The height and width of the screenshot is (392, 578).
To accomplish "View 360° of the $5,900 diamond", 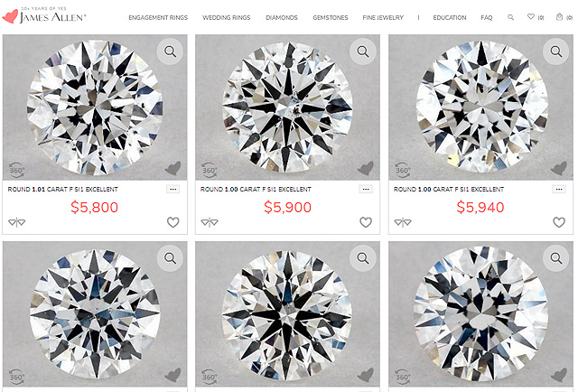I will 209,169.
